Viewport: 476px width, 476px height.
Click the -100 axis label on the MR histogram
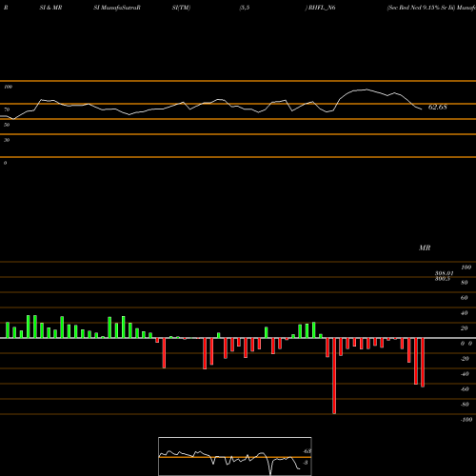[466, 420]
